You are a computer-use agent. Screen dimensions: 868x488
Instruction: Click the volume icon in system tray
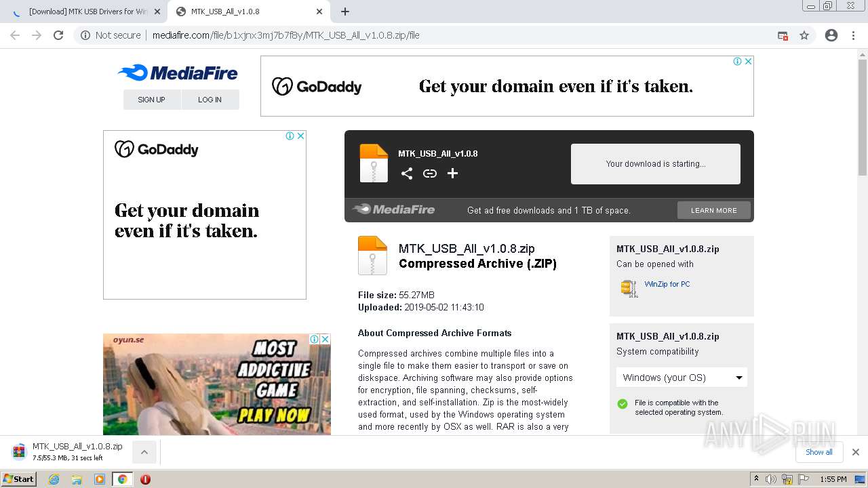click(x=771, y=479)
